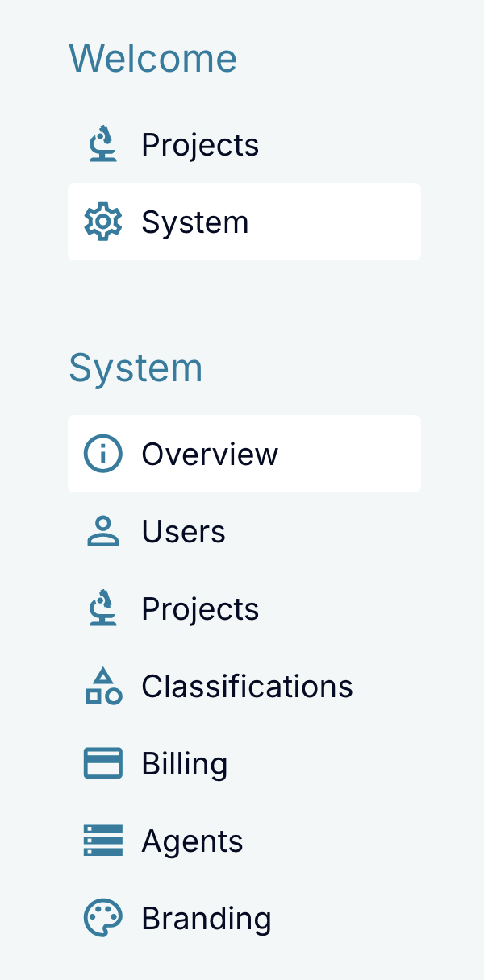Select the highlighted System label under Welcome
484x980 pixels.
click(195, 222)
